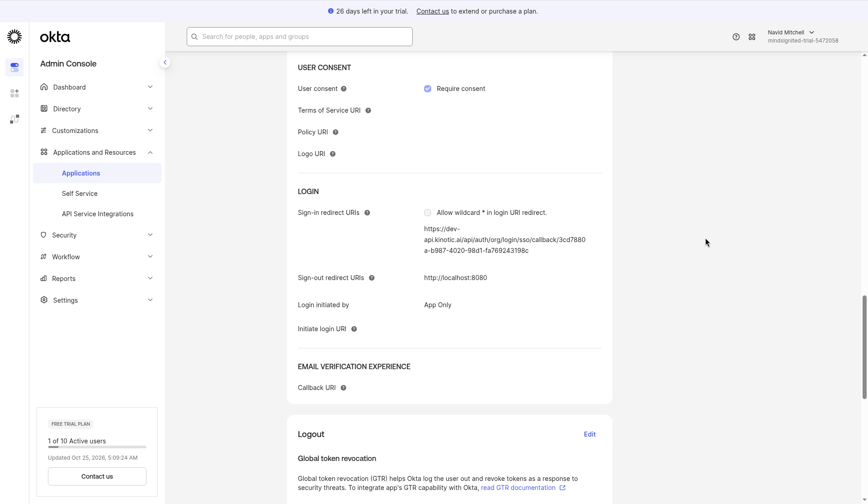Screen dimensions: 868x504
Task: Click the external link icon after GTR documentation
Action: point(562,488)
